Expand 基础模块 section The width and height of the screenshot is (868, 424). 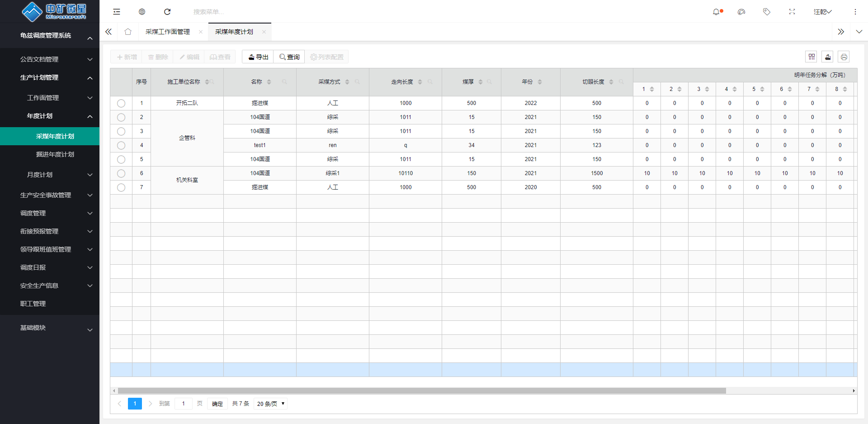[50, 328]
